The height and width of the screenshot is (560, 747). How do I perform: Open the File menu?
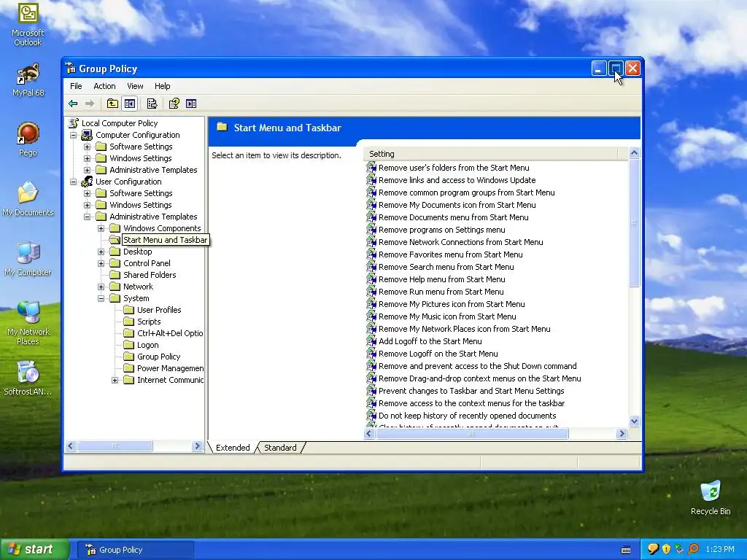pyautogui.click(x=76, y=86)
